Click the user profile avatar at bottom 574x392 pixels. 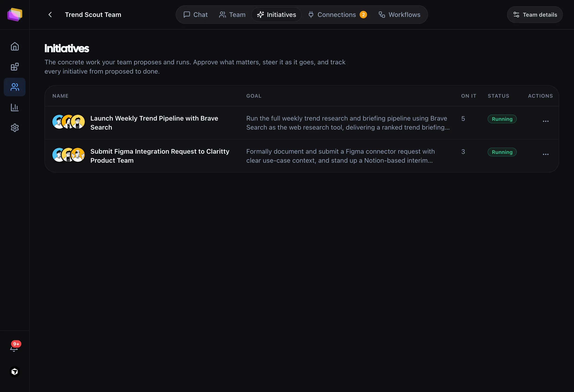[15, 372]
